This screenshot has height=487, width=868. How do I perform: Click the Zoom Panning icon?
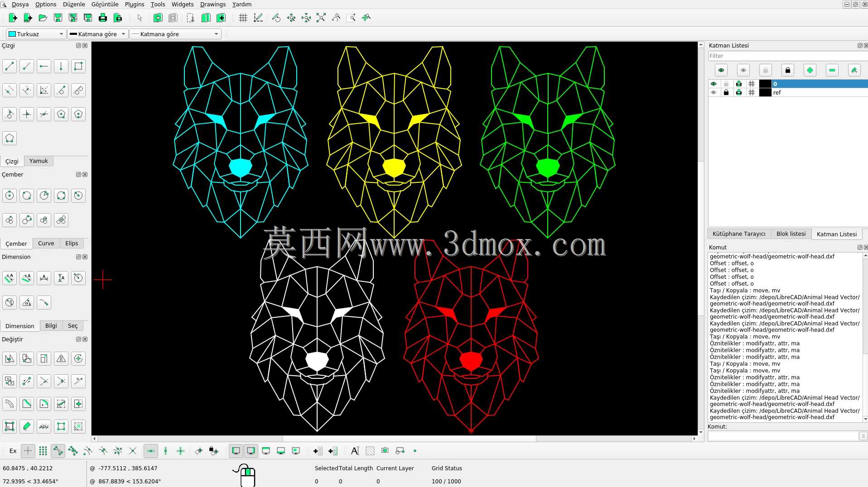click(366, 18)
